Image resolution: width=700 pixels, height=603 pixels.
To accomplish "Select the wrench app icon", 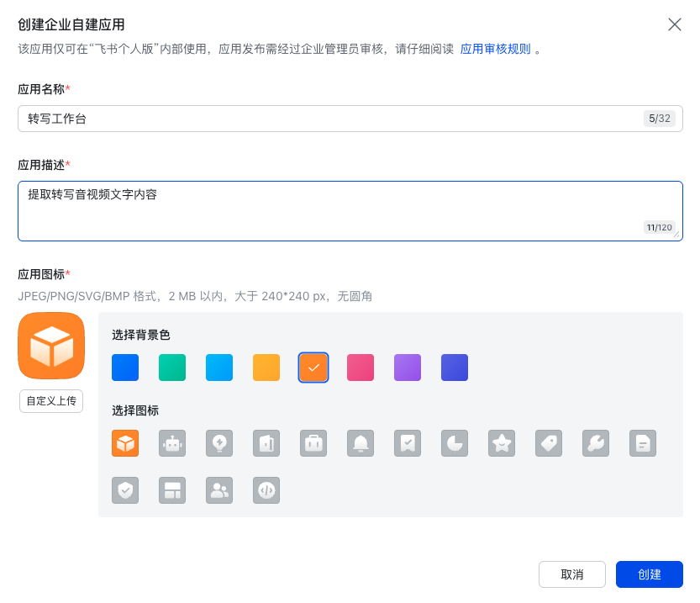I will [x=596, y=443].
